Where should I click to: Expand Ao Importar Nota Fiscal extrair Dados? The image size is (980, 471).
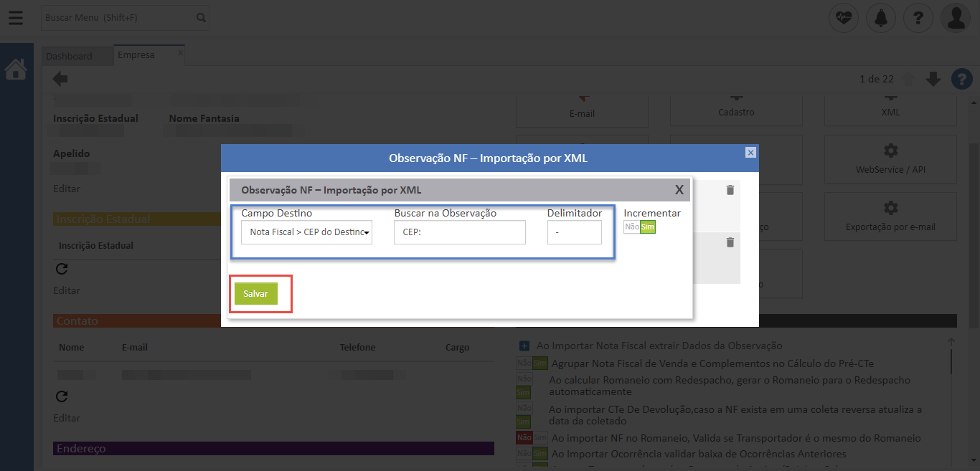(524, 346)
